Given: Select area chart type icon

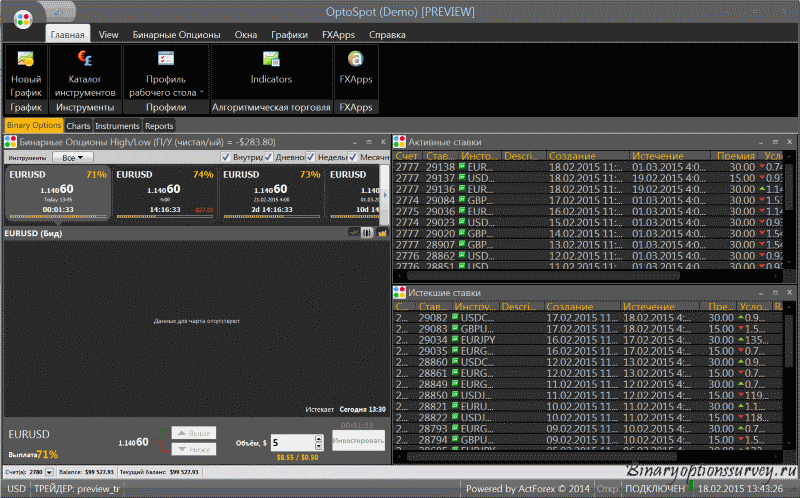Looking at the screenshot, I should (382, 233).
